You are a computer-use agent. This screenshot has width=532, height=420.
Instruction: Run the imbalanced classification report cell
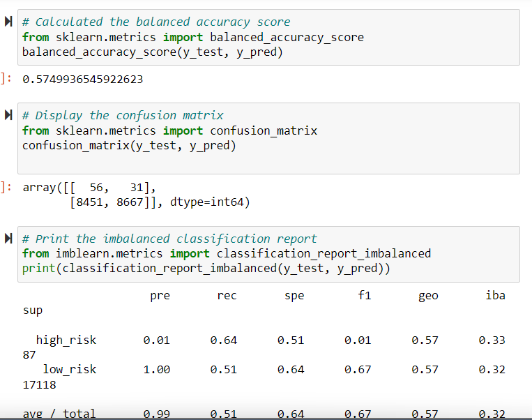(x=8, y=238)
